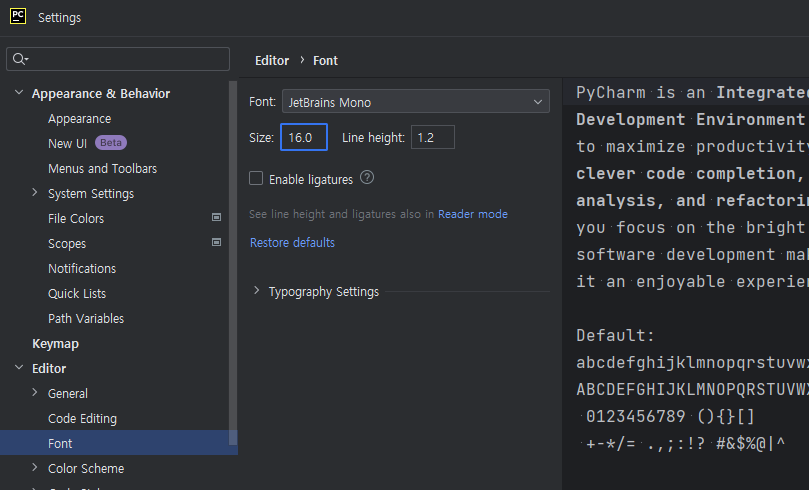Open the Keymap settings page
The image size is (809, 490).
coord(55,343)
